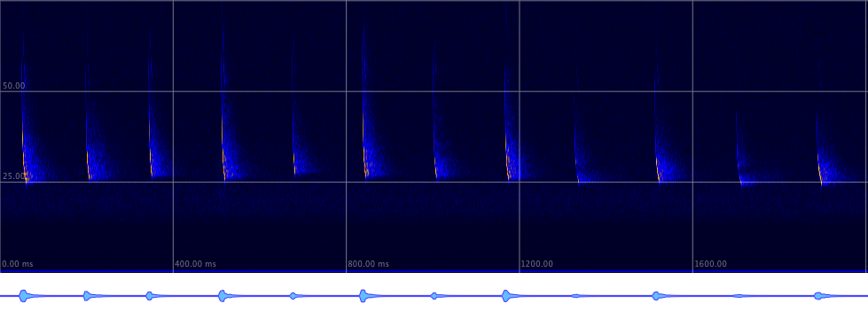868x319 pixels.
Task: Click the 800.00 ms time label
Action: point(368,264)
